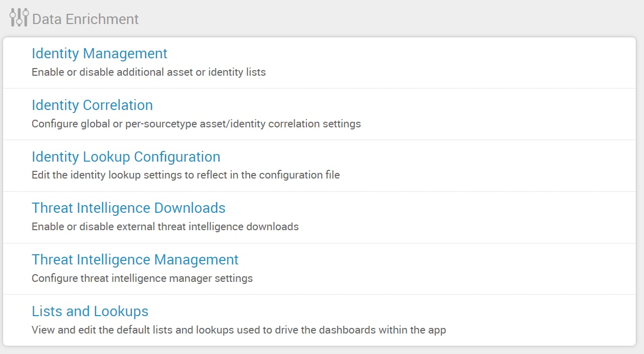Click the 'Enable or disable additional asset' description
The width and height of the screenshot is (644, 354).
[148, 72]
